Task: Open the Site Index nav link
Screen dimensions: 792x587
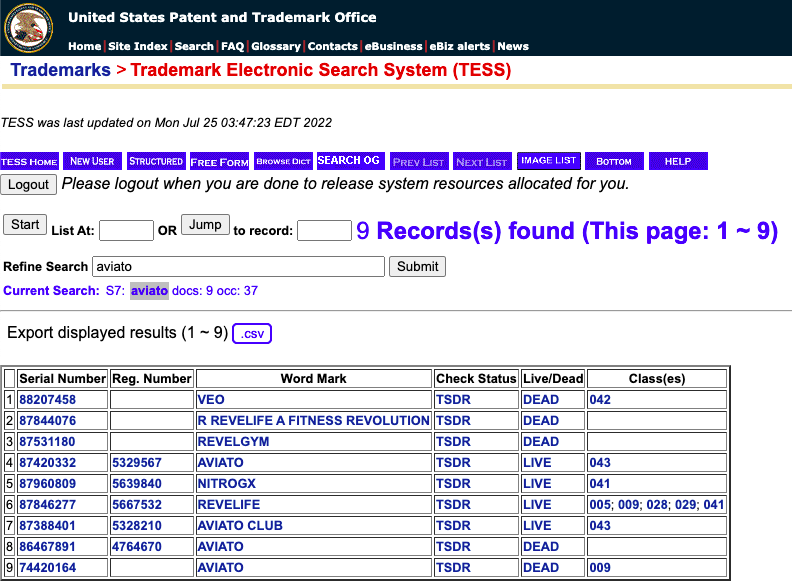Action: [x=137, y=46]
